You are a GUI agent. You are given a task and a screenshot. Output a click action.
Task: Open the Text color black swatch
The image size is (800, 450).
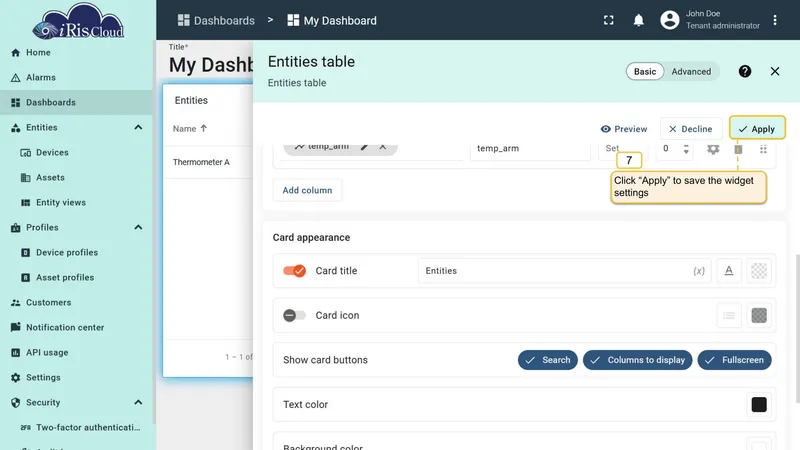pos(759,405)
